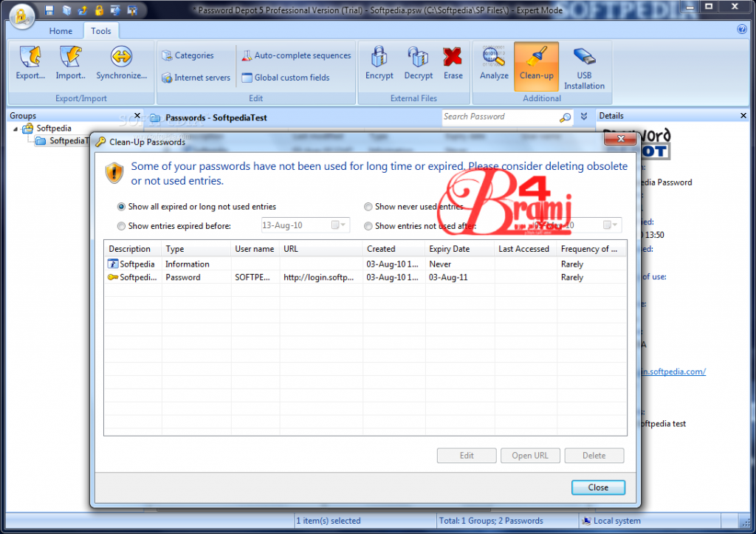This screenshot has width=756, height=534.
Task: Open Categories editor
Action: [x=188, y=55]
